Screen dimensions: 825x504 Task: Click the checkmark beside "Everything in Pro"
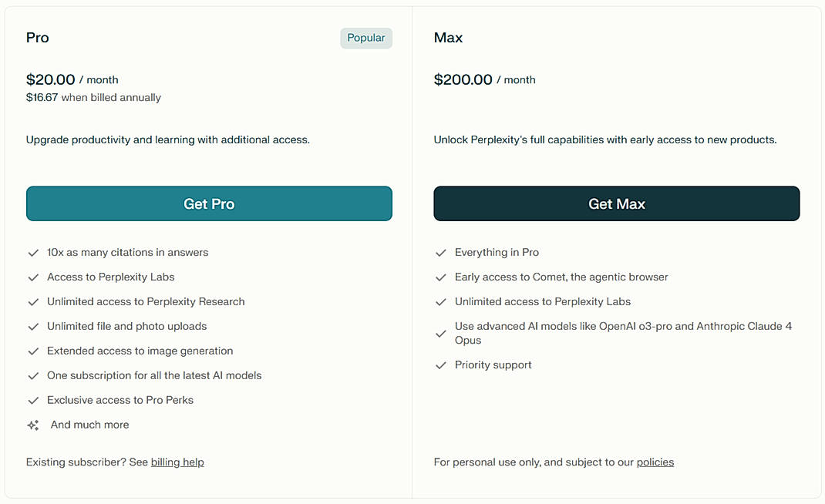441,252
